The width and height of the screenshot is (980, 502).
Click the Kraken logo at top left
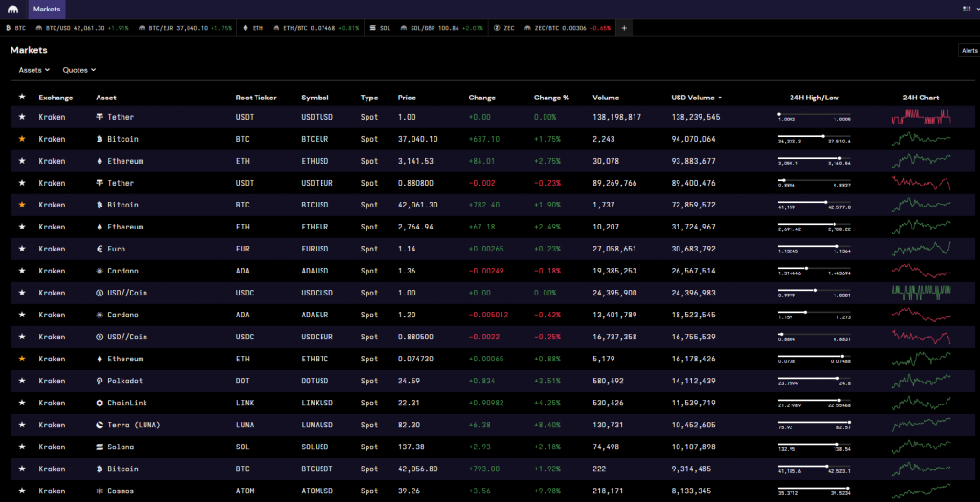click(12, 10)
